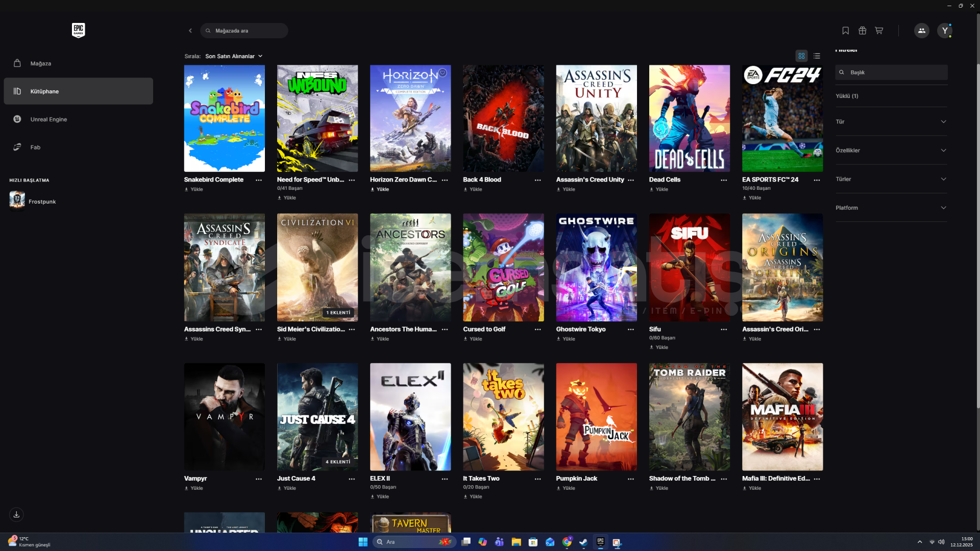Open the Son Satın Alınanlar sort dropdown

coord(234,56)
